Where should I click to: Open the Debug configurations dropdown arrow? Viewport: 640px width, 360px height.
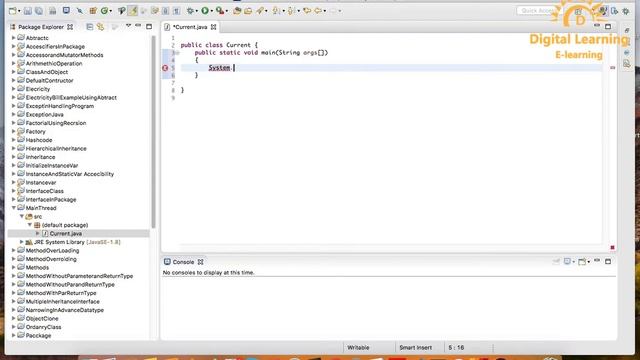pyautogui.click(x=197, y=11)
